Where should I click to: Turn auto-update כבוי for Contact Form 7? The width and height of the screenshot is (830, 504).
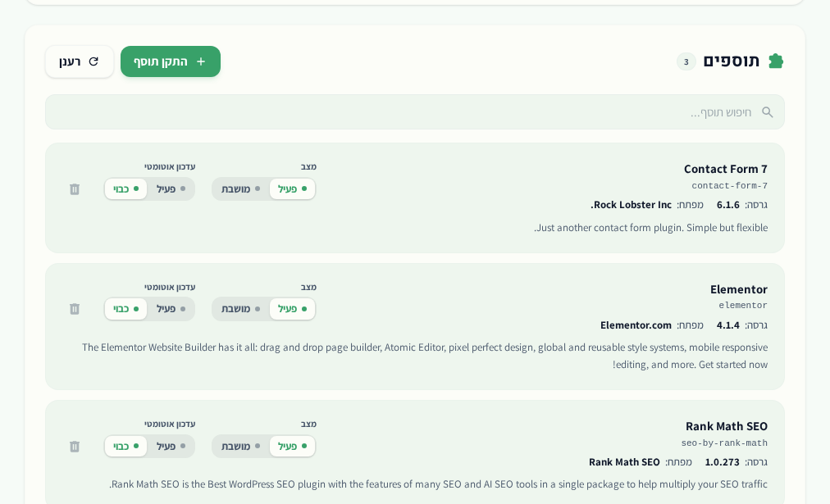126,188
